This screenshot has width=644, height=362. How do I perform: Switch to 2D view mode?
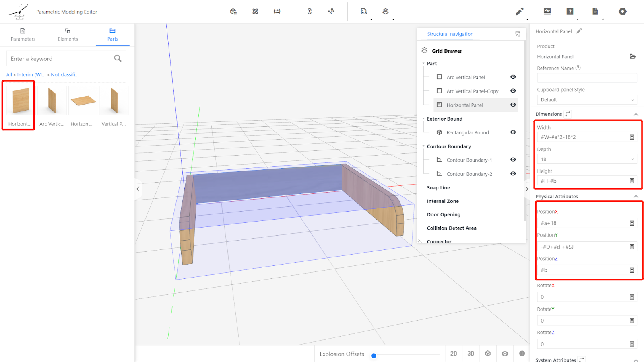tap(454, 354)
